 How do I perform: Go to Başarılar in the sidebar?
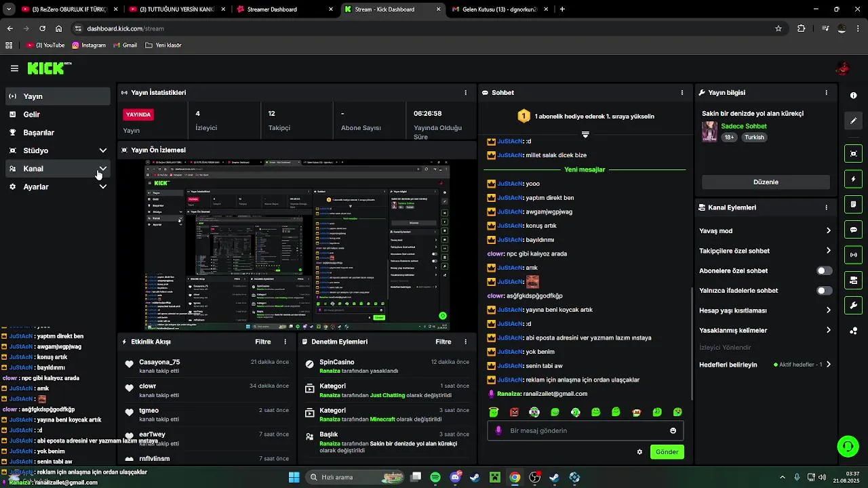pos(58,132)
